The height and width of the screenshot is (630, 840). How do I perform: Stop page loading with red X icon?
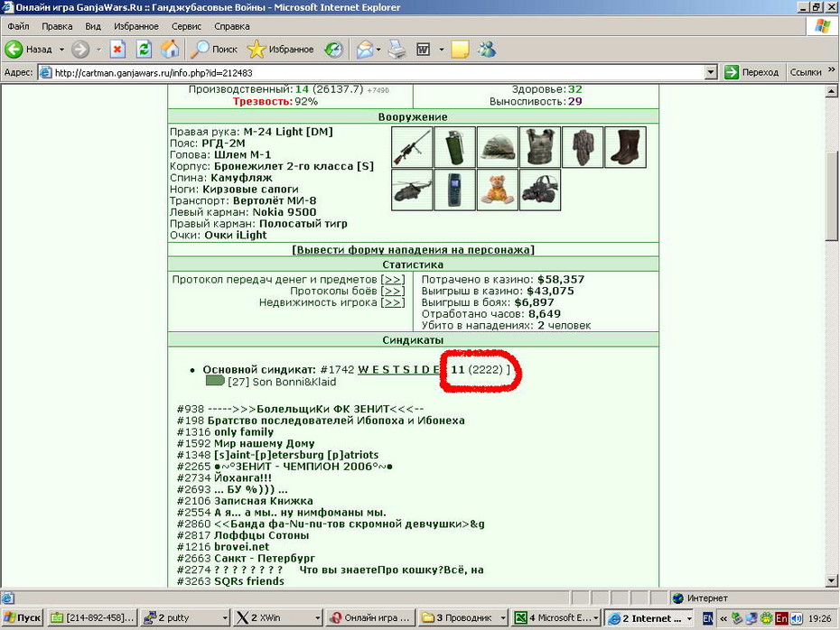click(x=117, y=50)
